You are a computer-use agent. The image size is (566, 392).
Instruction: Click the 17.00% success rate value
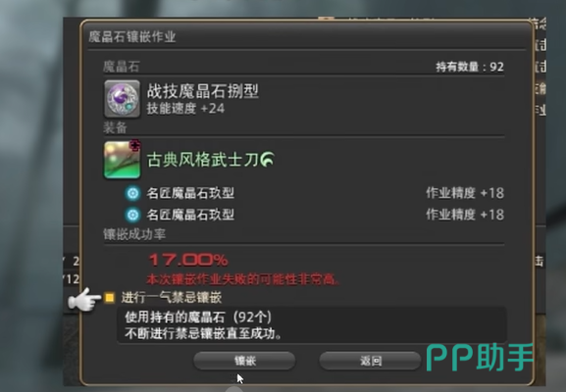[x=188, y=260]
